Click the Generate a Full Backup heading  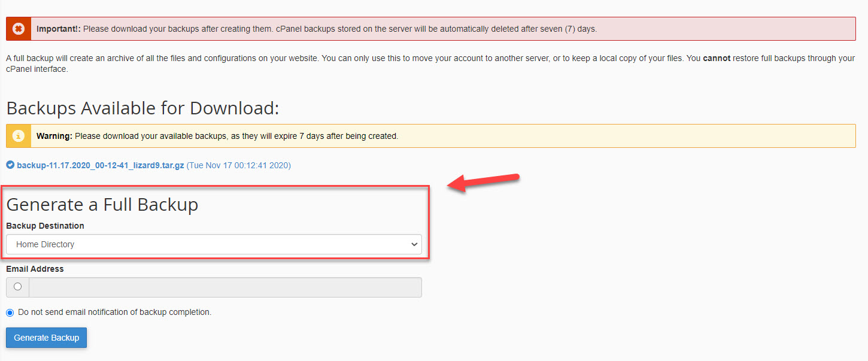tap(102, 205)
